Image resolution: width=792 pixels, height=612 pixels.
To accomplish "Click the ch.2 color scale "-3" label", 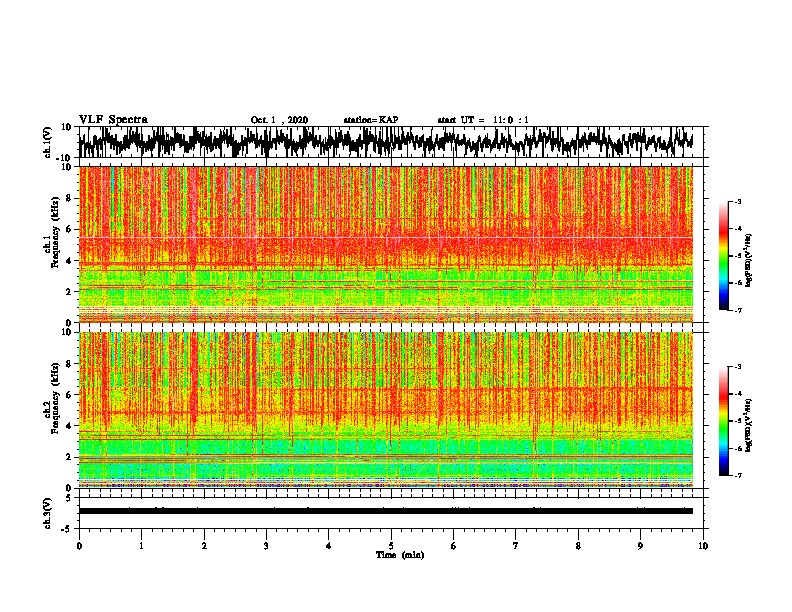I will coord(737,367).
